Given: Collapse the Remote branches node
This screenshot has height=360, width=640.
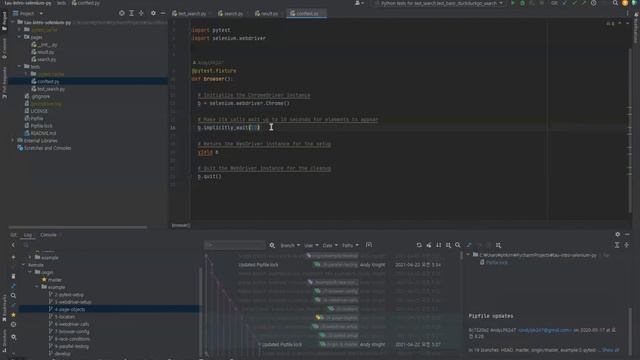Looking at the screenshot, I should 24,265.
